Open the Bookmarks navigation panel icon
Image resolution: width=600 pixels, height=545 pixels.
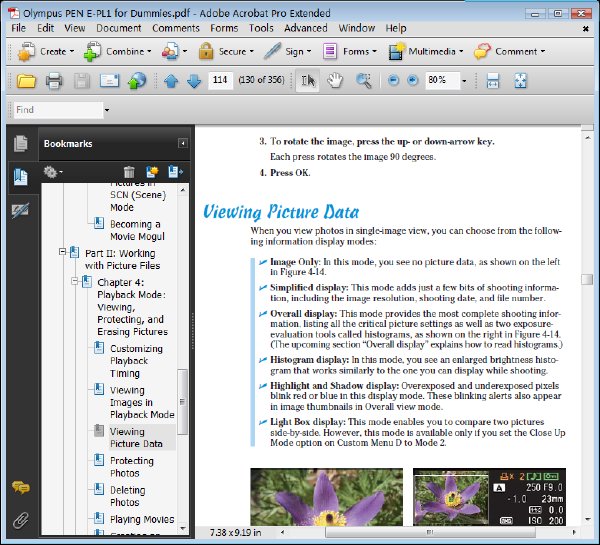click(x=21, y=177)
